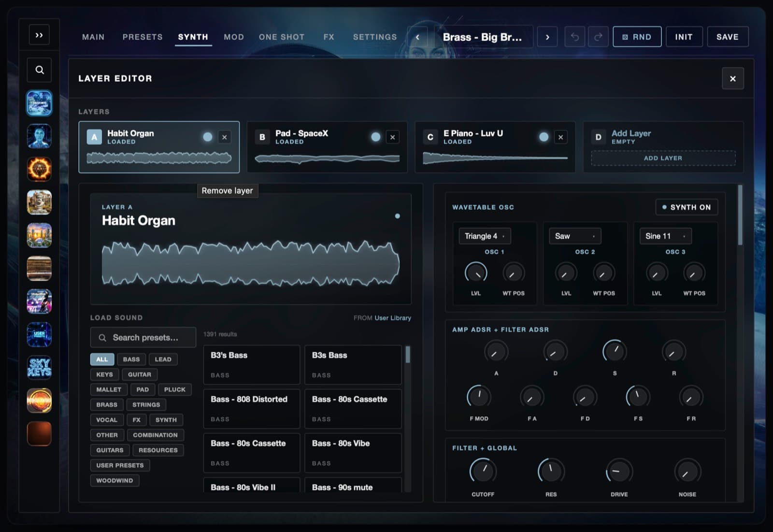Click the Habit Organ large waveform display
The height and width of the screenshot is (532, 773).
tap(250, 263)
